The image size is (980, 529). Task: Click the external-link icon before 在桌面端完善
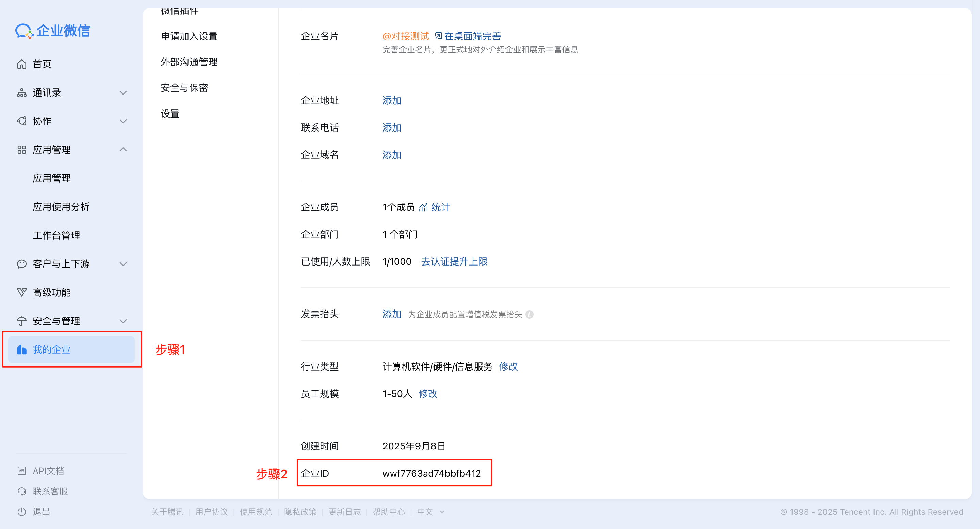(x=438, y=36)
